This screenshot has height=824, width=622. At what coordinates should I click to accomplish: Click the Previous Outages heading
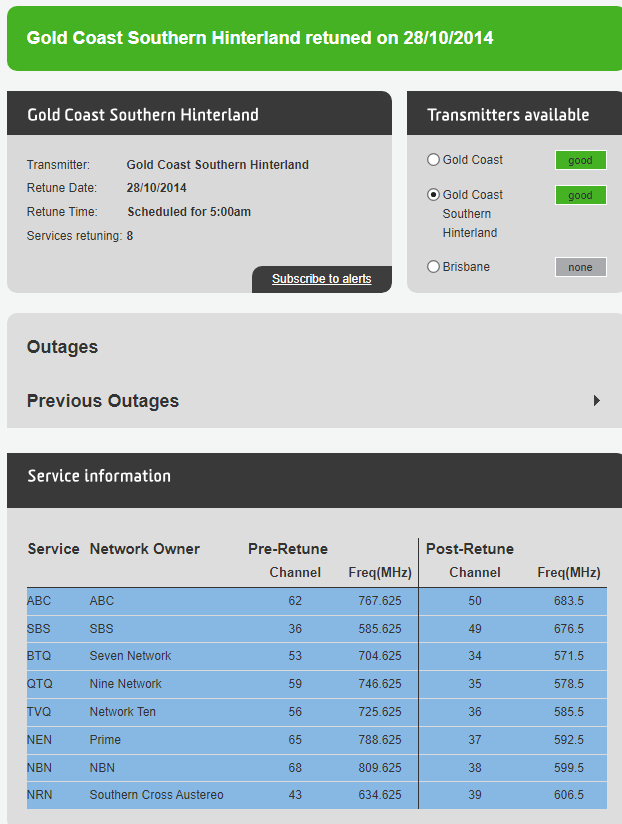click(x=103, y=401)
